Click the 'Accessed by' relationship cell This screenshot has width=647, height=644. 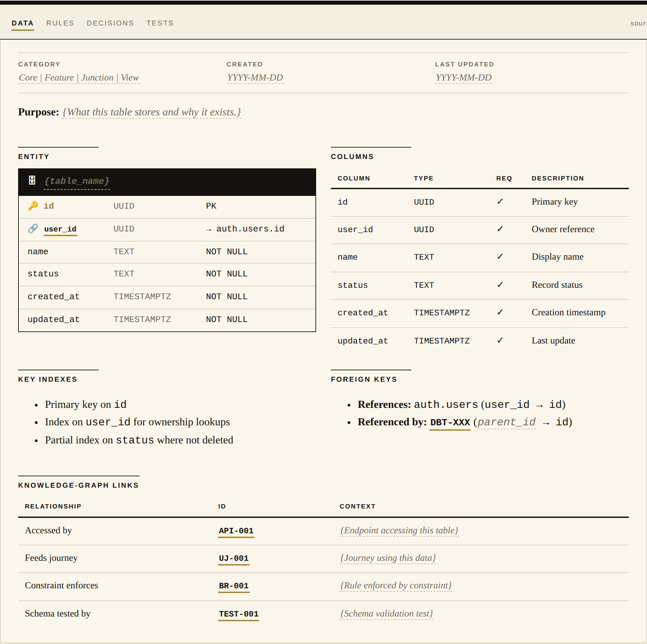pyautogui.click(x=48, y=531)
